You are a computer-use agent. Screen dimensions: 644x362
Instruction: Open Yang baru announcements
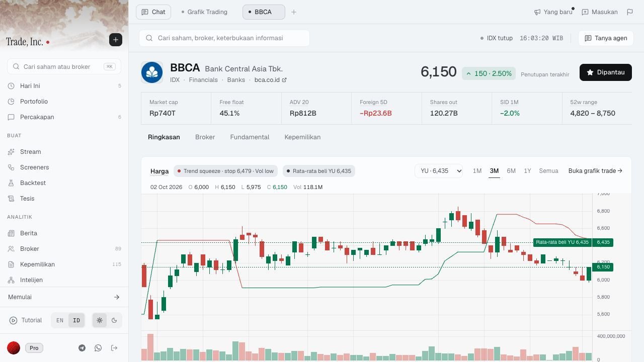(553, 12)
